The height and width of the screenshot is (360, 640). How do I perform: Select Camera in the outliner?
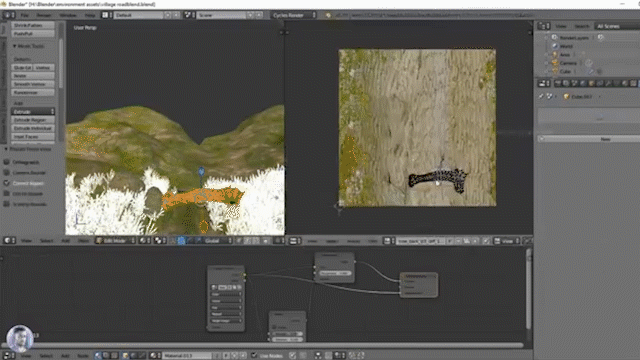coord(568,63)
